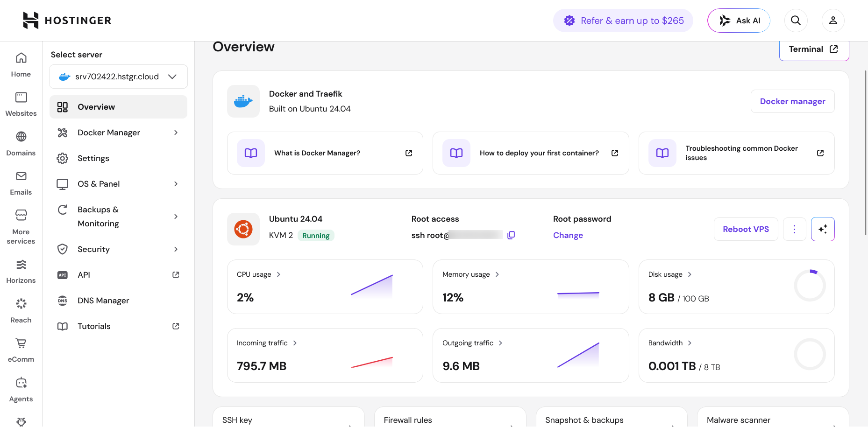Open the three-dot VPS options menu
This screenshot has width=868, height=427.
[794, 229]
